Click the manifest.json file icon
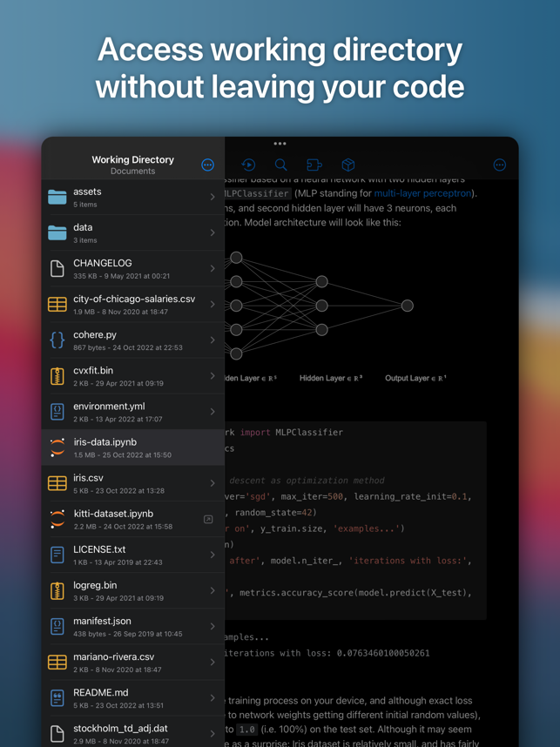The image size is (560, 747). 57,627
